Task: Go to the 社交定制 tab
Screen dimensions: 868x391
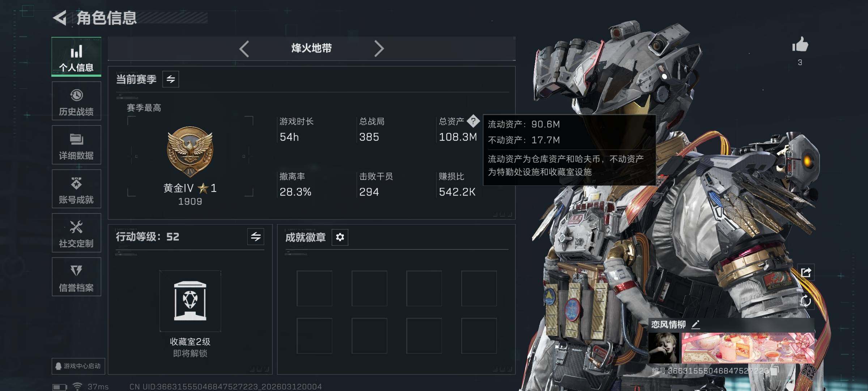Action: pos(76,233)
